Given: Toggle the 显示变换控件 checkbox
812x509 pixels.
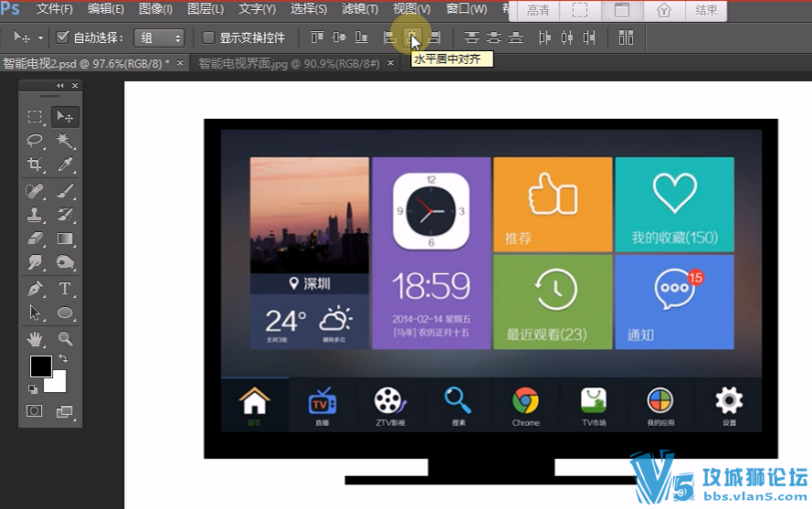Looking at the screenshot, I should [x=208, y=37].
